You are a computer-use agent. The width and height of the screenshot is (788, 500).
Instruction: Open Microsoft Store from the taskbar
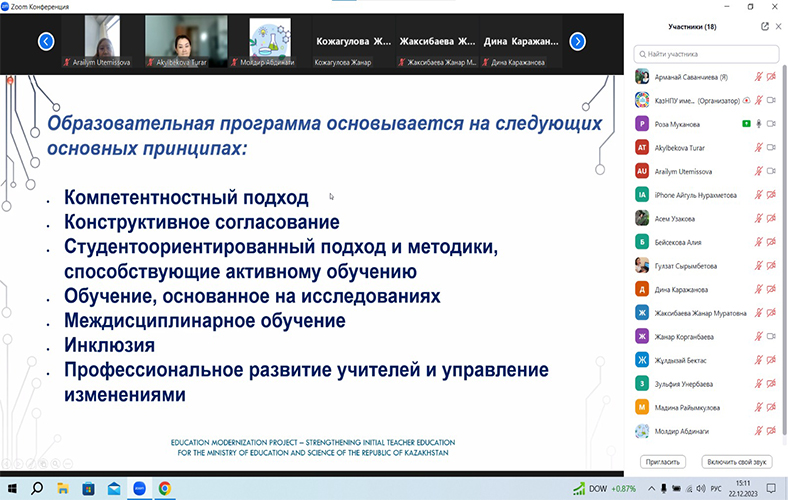(88, 488)
